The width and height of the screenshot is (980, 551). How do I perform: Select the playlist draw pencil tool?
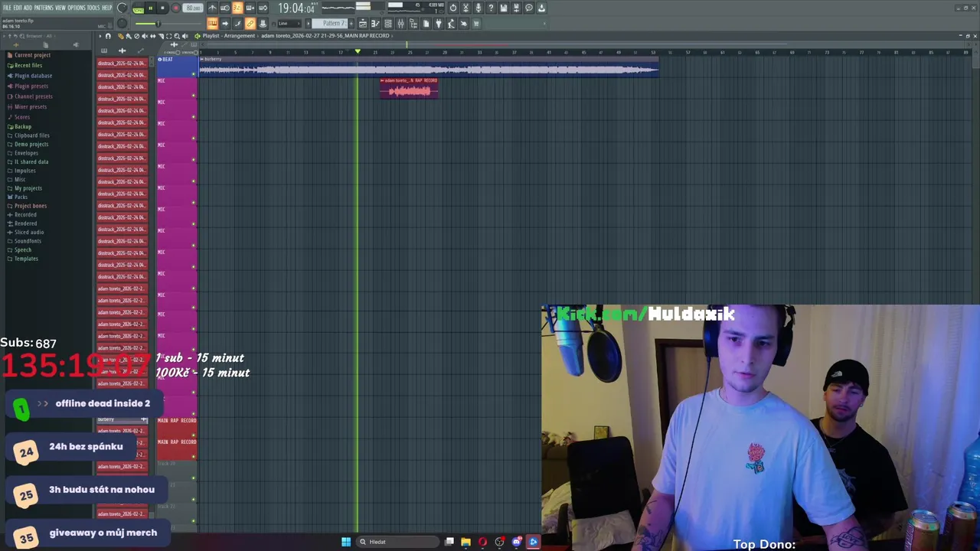(x=121, y=36)
